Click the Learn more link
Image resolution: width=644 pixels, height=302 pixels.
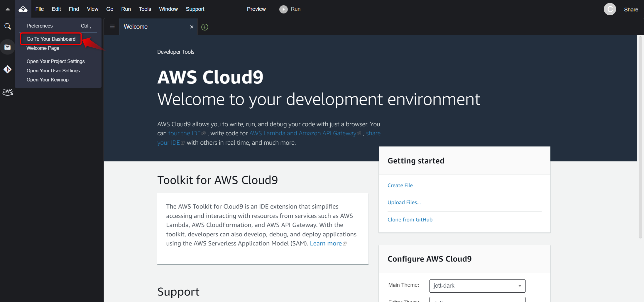tap(328, 243)
